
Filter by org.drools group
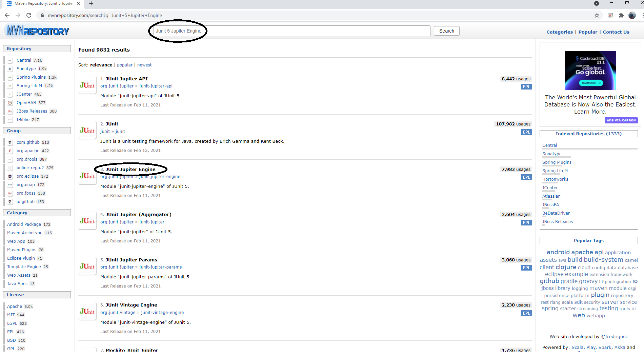[x=27, y=159]
